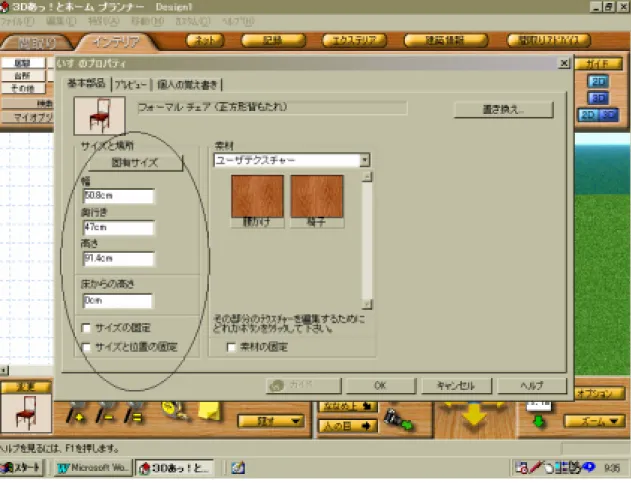Close the いすのプロパティ dialog
Viewport: 631px width, 483px height.
point(564,63)
